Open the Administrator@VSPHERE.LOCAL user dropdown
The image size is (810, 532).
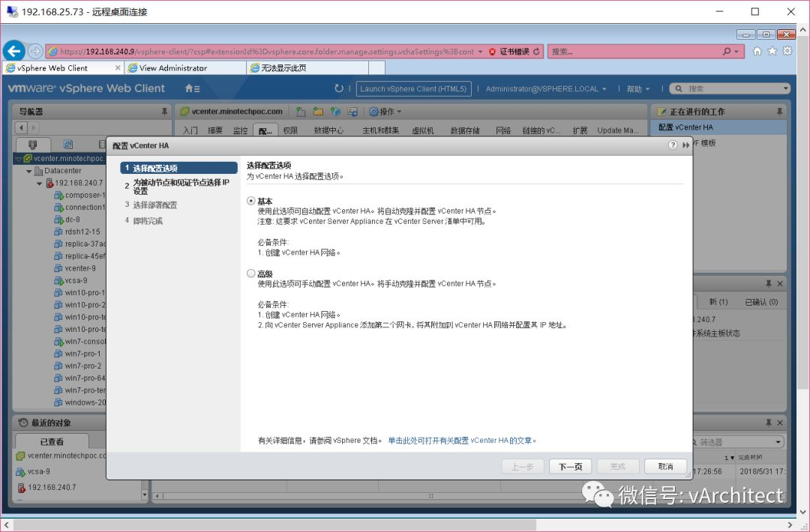[545, 88]
